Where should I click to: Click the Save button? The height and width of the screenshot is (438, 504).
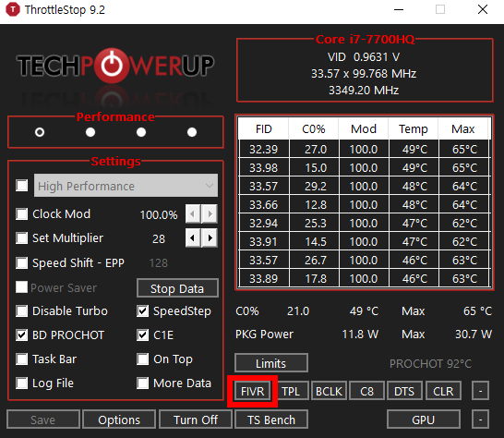[x=43, y=420]
